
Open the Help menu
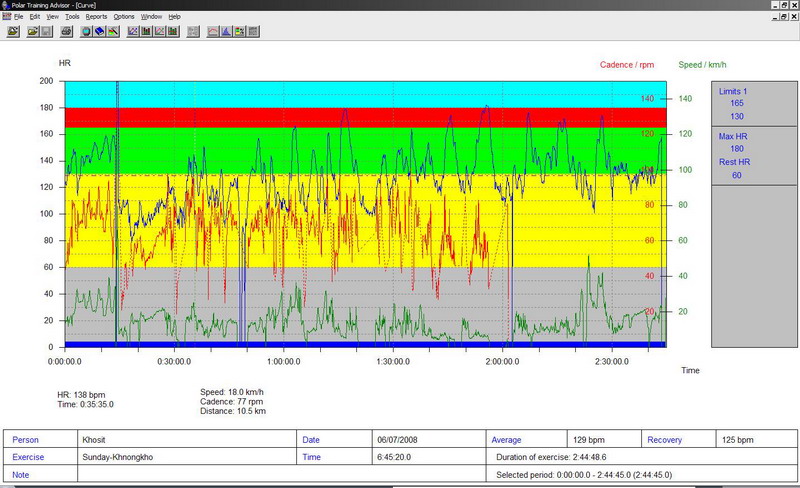click(x=174, y=17)
